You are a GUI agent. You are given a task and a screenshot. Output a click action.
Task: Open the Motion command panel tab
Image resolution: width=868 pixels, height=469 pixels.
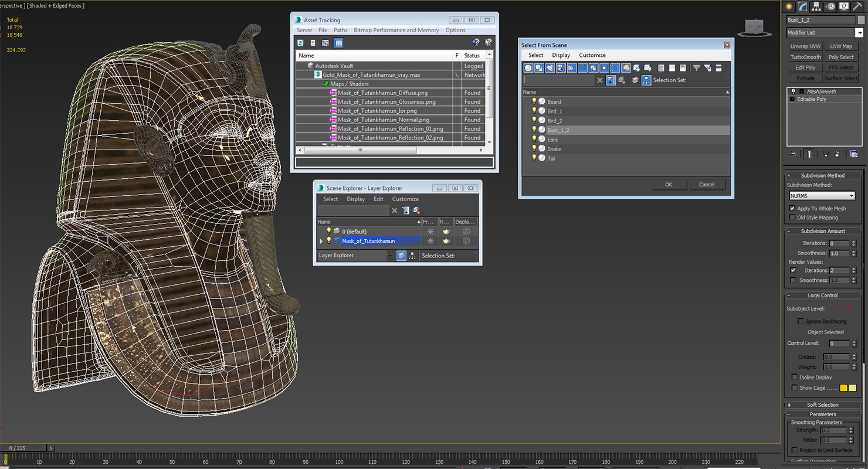[x=830, y=6]
